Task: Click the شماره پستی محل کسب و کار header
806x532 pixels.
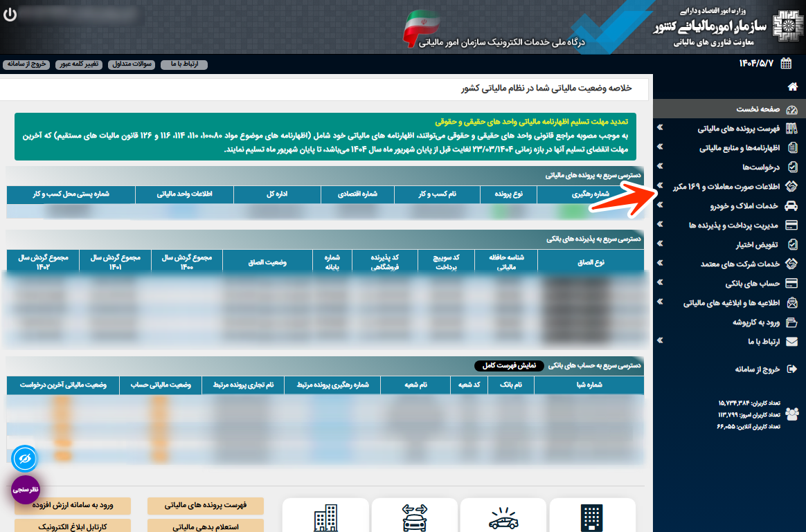Action: (71, 194)
